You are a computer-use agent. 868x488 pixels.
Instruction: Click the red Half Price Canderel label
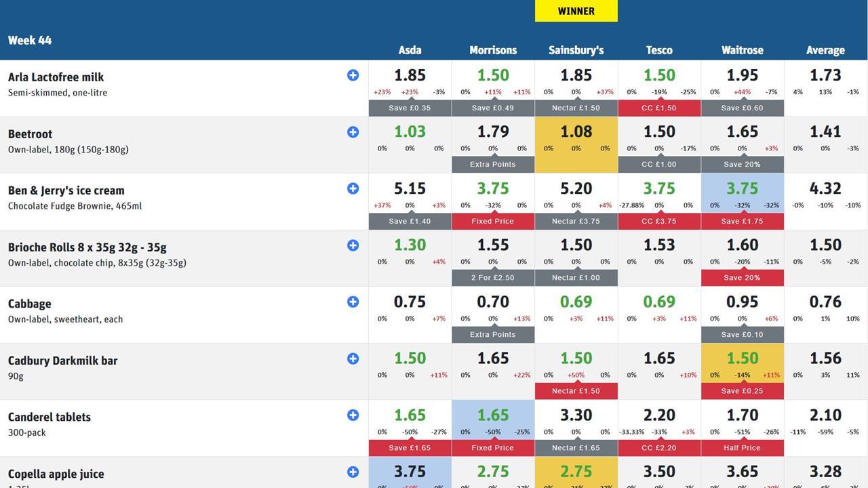[742, 448]
